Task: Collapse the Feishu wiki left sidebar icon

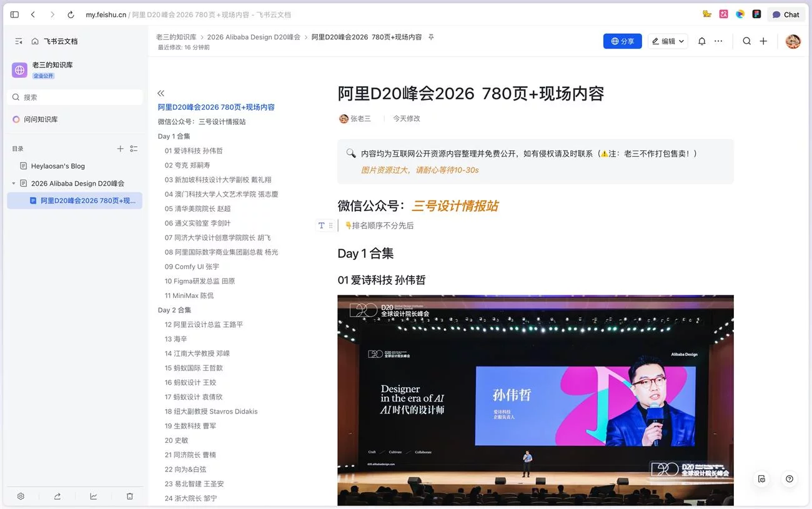Action: pos(19,41)
